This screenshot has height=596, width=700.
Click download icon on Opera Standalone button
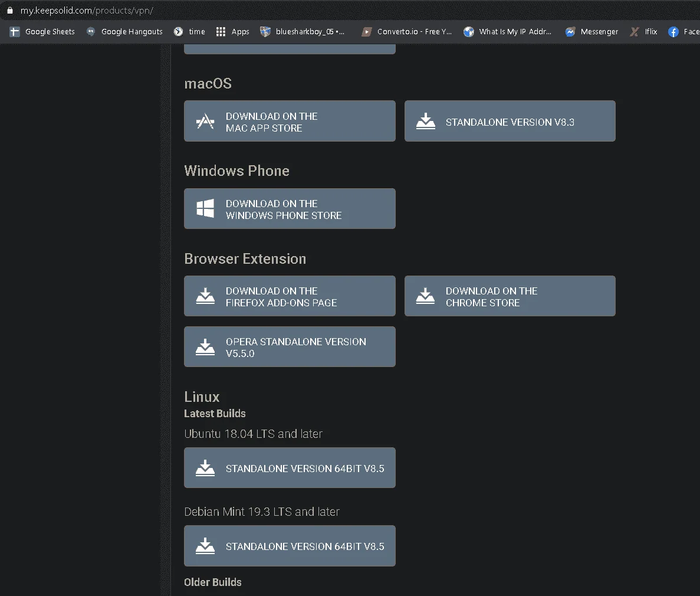(x=205, y=347)
